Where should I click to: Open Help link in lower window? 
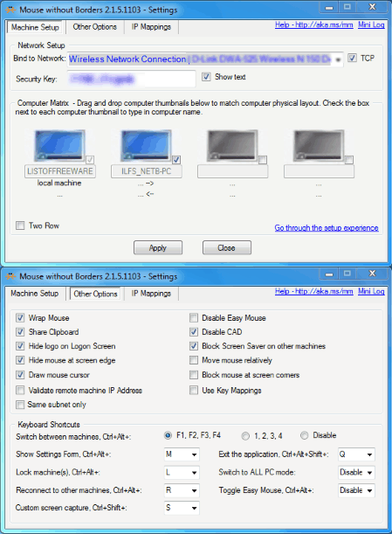click(313, 291)
